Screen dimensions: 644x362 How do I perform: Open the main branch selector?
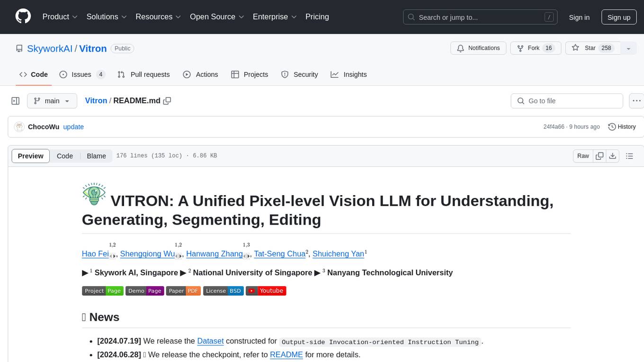(52, 101)
